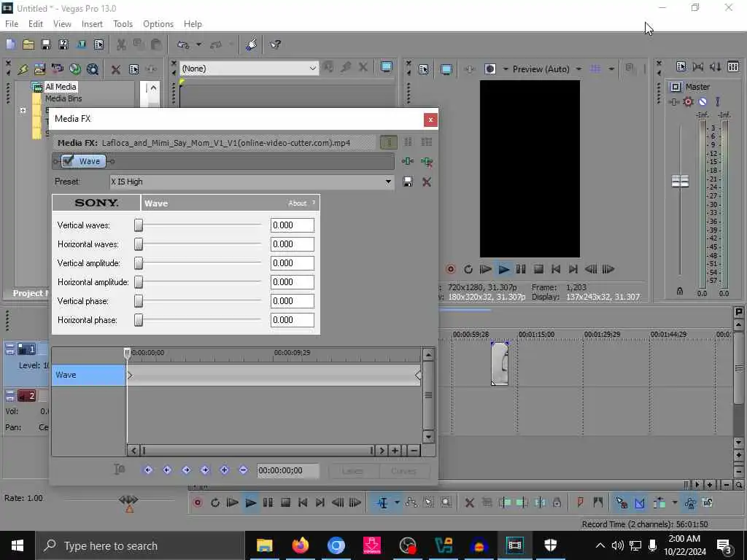Image resolution: width=747 pixels, height=560 pixels.
Task: Click the lightning bolt icon in Project Media
Action: coord(23,69)
